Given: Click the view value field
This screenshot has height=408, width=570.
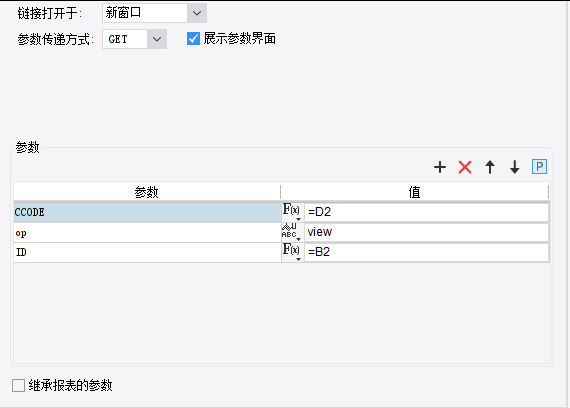Looking at the screenshot, I should (426, 232).
